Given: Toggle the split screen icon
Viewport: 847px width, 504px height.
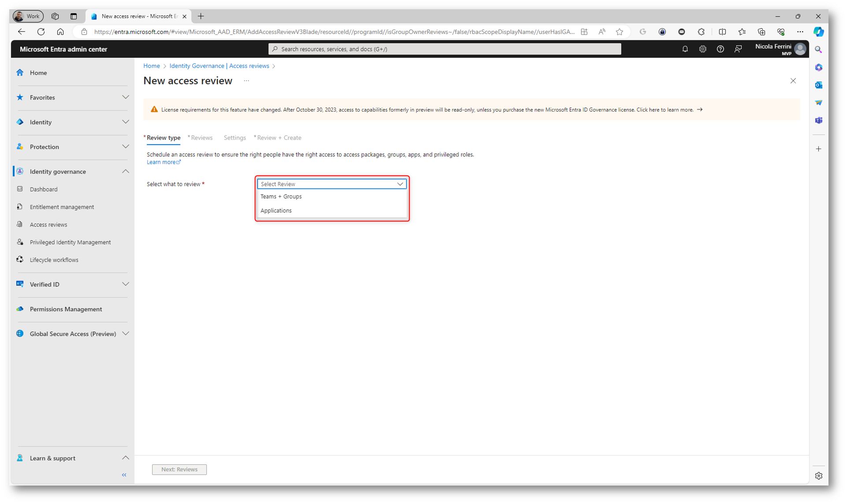Looking at the screenshot, I should [x=722, y=32].
